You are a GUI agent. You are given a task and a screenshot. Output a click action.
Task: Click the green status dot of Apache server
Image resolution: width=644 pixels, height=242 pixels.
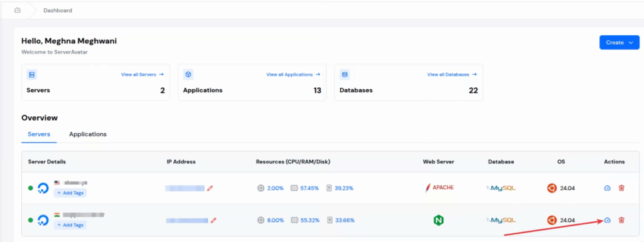[x=30, y=189]
